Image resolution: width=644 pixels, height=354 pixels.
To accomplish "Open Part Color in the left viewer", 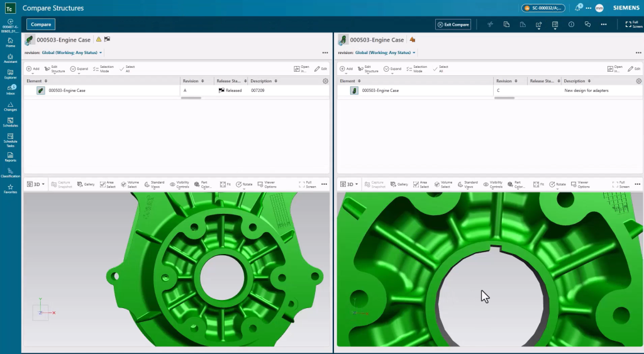I will (203, 184).
